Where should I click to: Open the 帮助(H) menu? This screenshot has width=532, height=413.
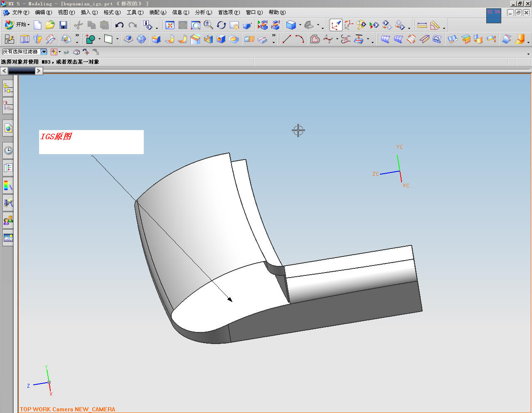click(277, 12)
